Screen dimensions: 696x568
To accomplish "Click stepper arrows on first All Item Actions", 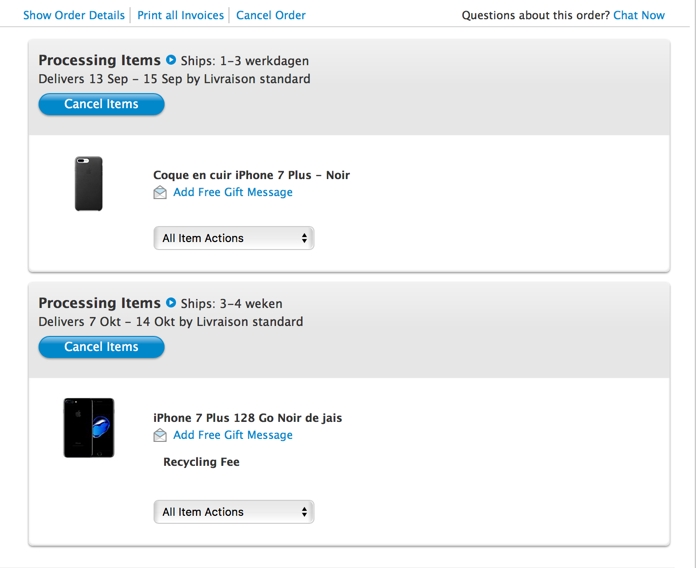I will pyautogui.click(x=304, y=238).
